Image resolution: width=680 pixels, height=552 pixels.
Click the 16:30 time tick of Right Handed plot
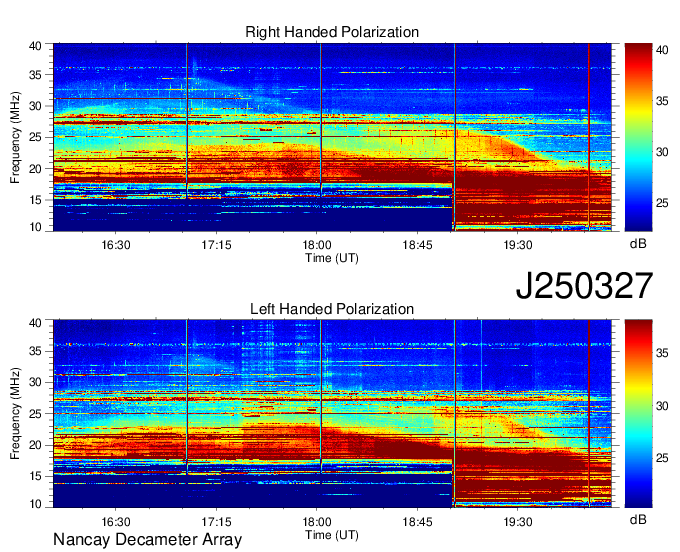[116, 245]
